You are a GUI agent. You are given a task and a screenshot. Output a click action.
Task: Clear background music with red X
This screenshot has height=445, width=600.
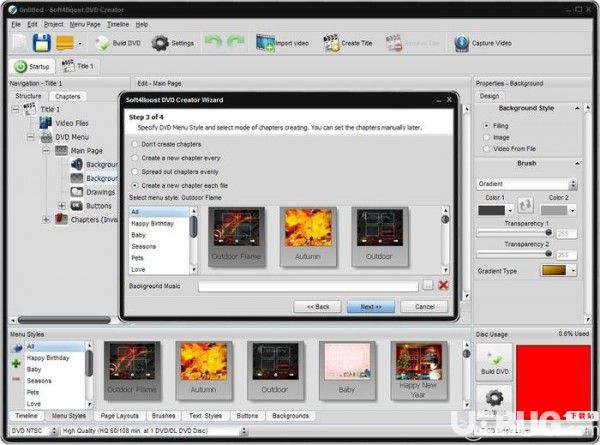pyautogui.click(x=443, y=285)
